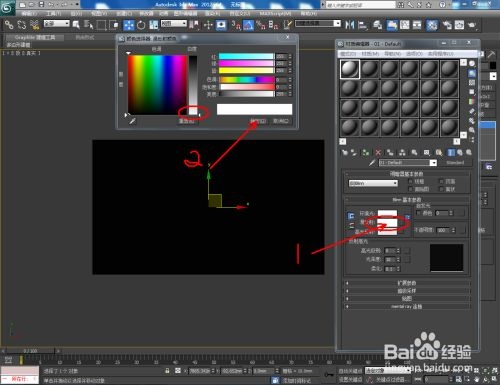This screenshot has height=385, width=500.
Task: Open the Modes menu in Material Editor
Action: 348,54
